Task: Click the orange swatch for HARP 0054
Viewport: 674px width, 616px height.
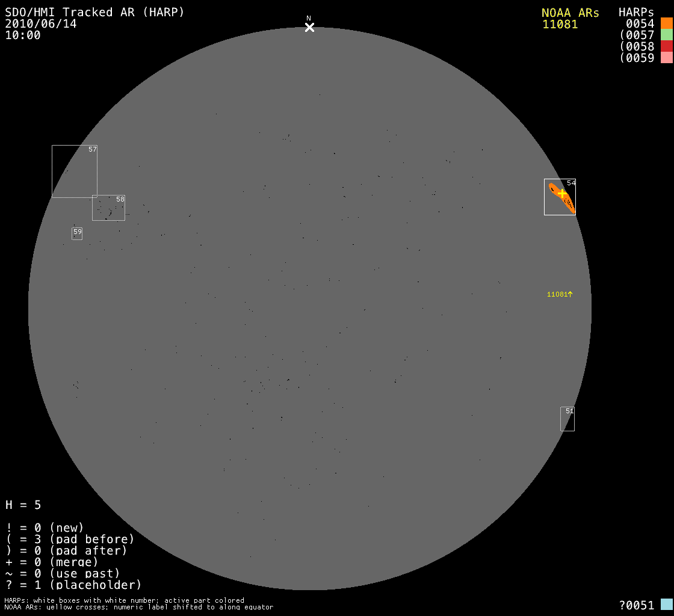Action: click(x=666, y=23)
